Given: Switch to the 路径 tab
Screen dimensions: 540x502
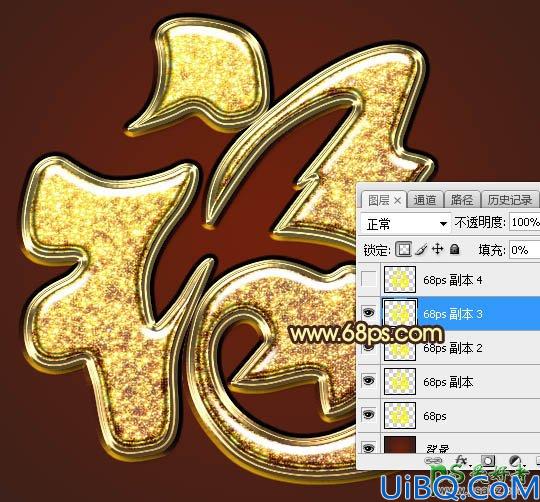Looking at the screenshot, I should [x=461, y=200].
